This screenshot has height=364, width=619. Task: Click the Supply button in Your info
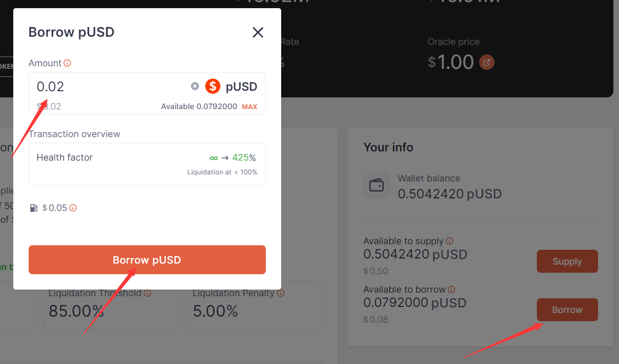tap(567, 262)
